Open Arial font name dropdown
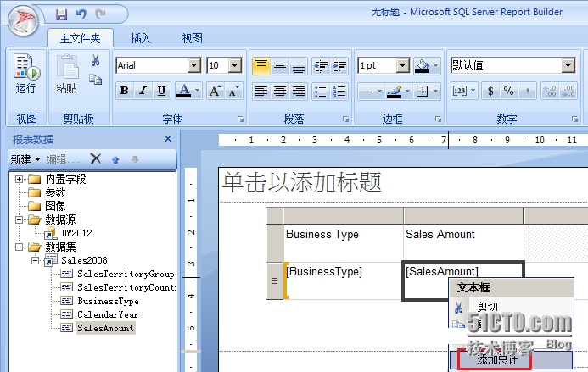 194,65
